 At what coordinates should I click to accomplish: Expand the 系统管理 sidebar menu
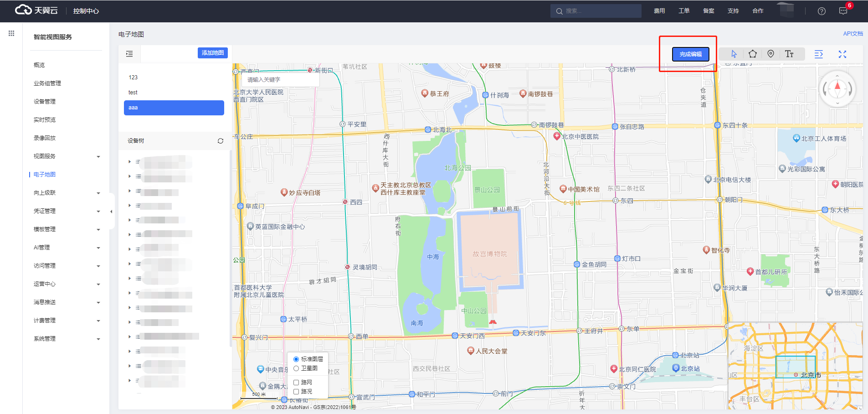[66, 339]
